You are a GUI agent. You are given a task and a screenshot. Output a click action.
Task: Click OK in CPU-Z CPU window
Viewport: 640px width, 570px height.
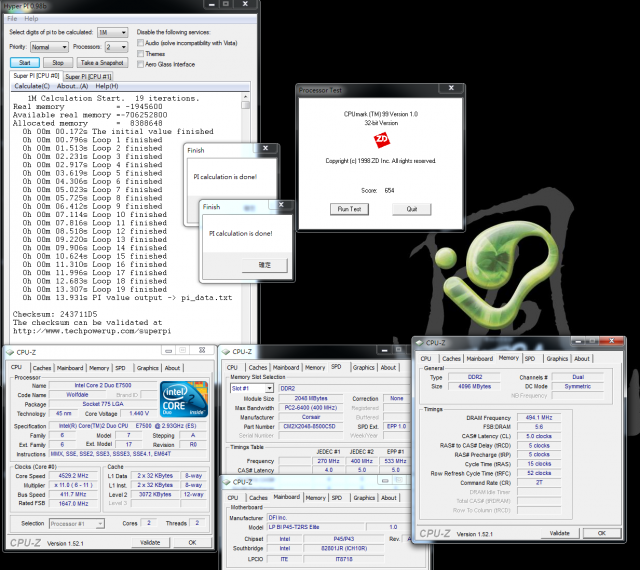click(192, 542)
